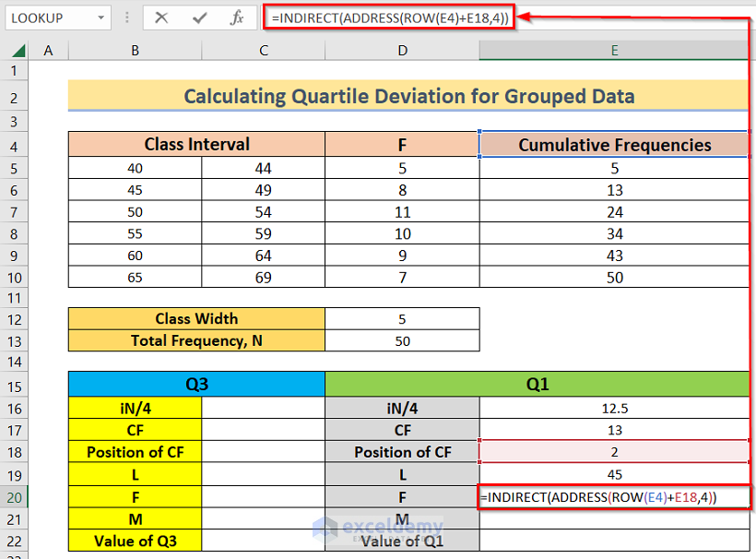Open the Insert Function fx dialog

[237, 18]
